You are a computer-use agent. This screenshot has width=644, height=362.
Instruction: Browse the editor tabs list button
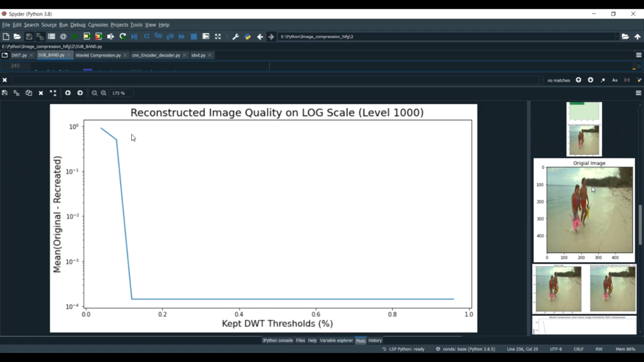(x=5, y=55)
